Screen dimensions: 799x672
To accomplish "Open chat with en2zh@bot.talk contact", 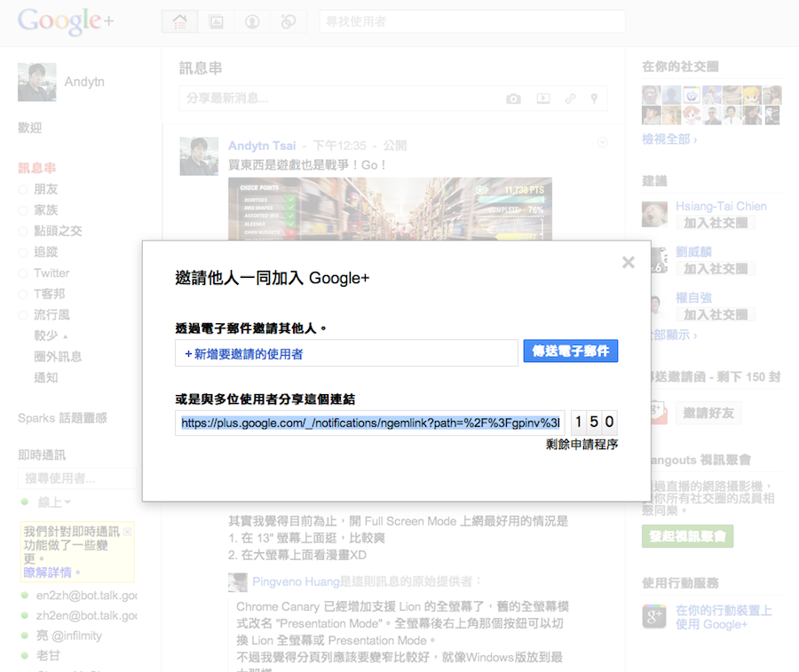I will (x=86, y=595).
